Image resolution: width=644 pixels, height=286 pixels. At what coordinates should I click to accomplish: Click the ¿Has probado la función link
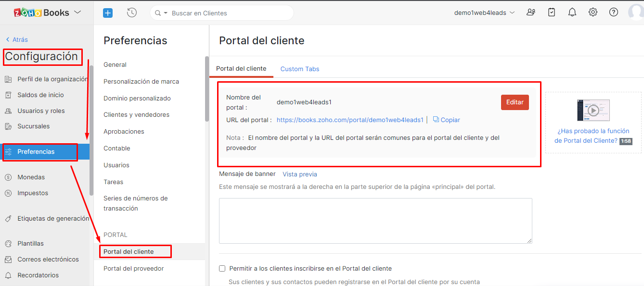click(593, 136)
